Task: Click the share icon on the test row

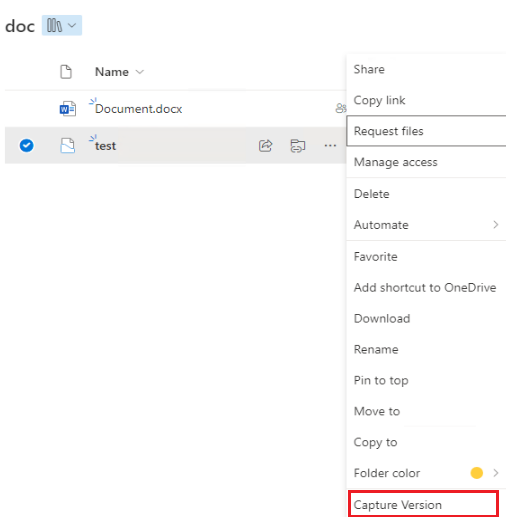Action: [266, 146]
